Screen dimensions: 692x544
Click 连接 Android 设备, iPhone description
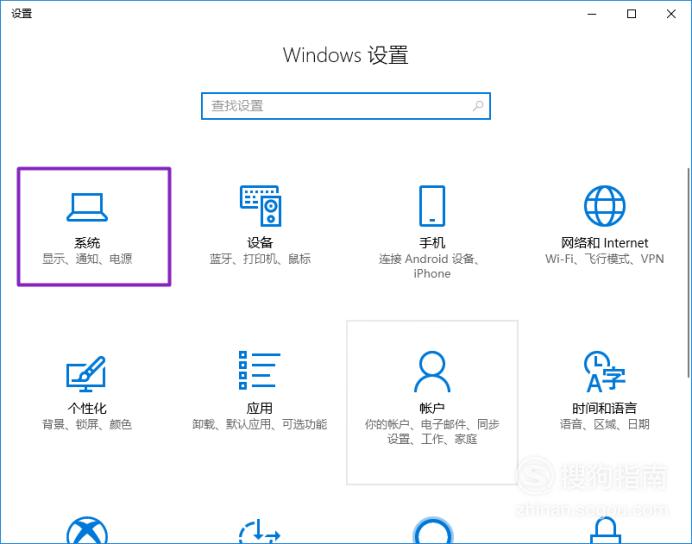pyautogui.click(x=429, y=266)
